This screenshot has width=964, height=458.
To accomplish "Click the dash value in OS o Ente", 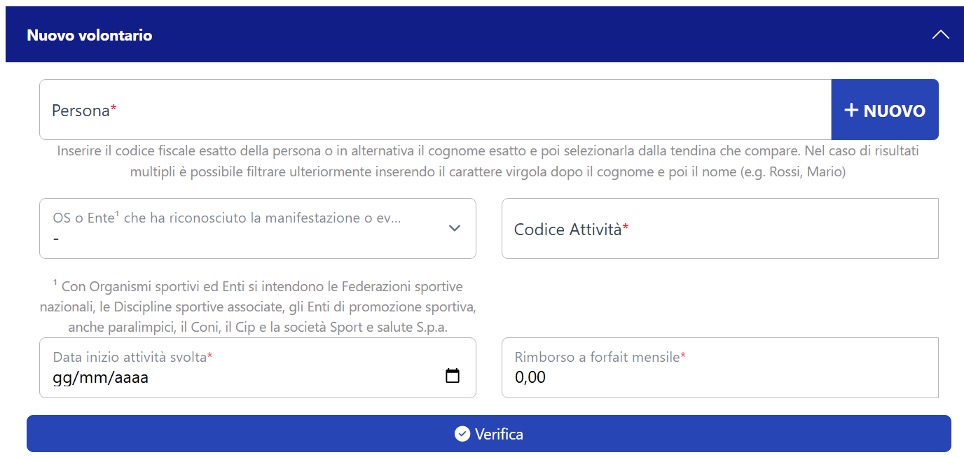I will pyautogui.click(x=56, y=239).
